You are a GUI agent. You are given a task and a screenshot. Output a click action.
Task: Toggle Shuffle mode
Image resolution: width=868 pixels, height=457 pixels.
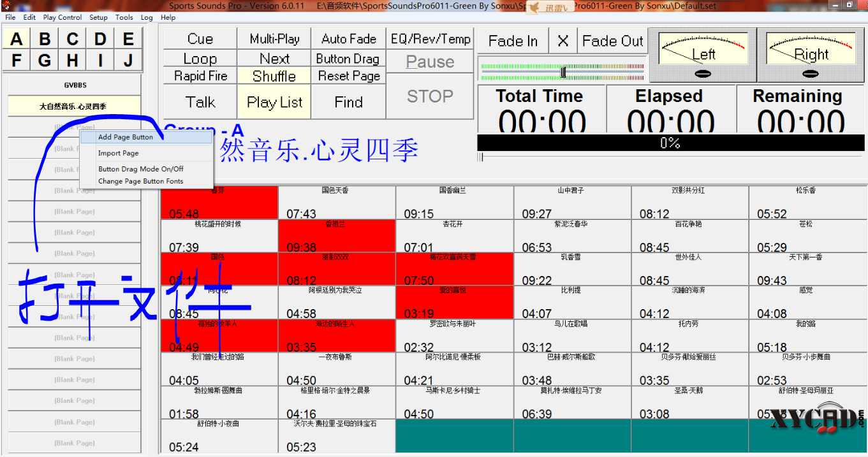274,76
